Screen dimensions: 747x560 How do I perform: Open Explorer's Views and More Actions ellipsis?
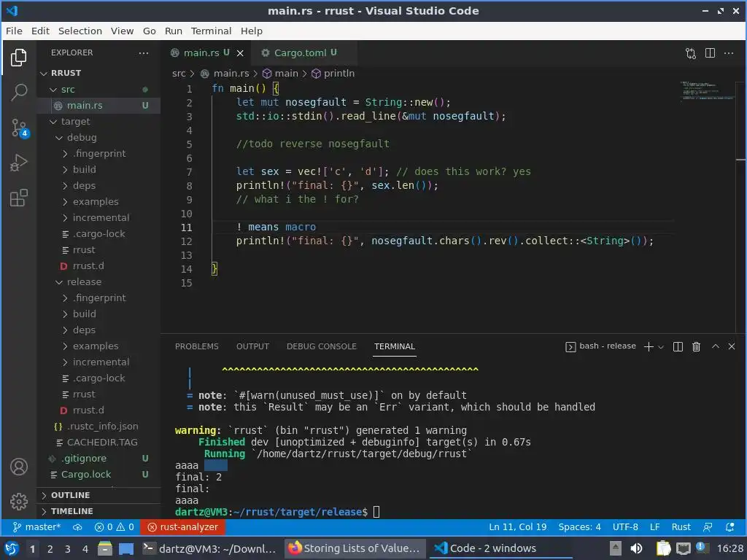coord(144,52)
